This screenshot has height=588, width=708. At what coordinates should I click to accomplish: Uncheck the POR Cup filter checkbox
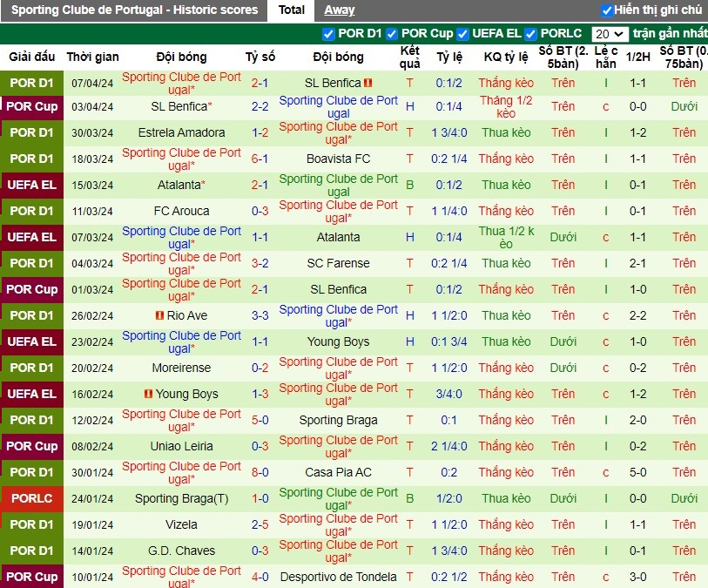pyautogui.click(x=392, y=34)
